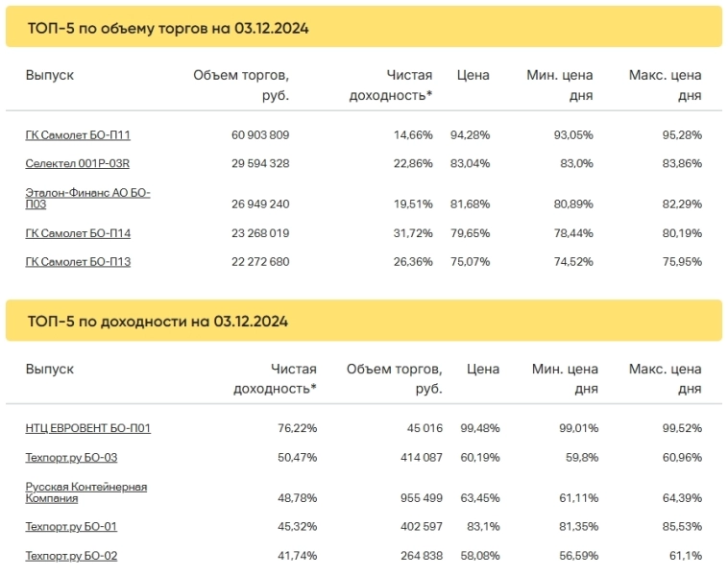Click Выпуск column header in the volume table
The height and width of the screenshot is (575, 728).
pyautogui.click(x=50, y=75)
